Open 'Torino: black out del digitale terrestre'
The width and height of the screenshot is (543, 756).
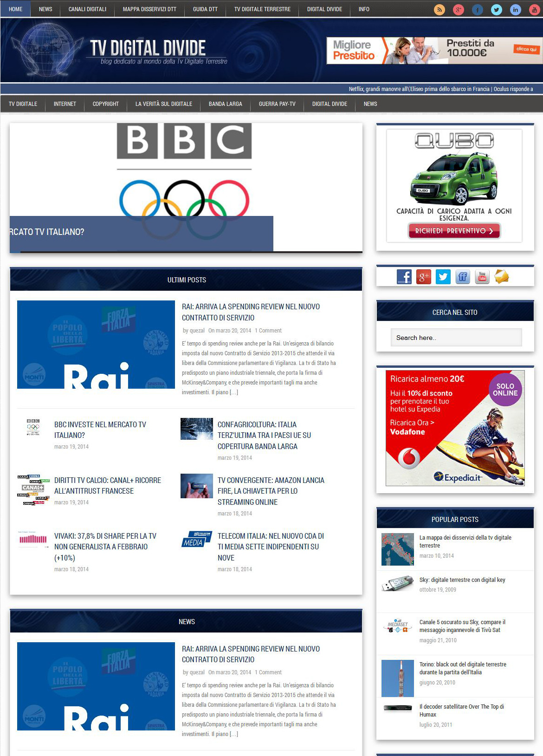click(x=463, y=668)
